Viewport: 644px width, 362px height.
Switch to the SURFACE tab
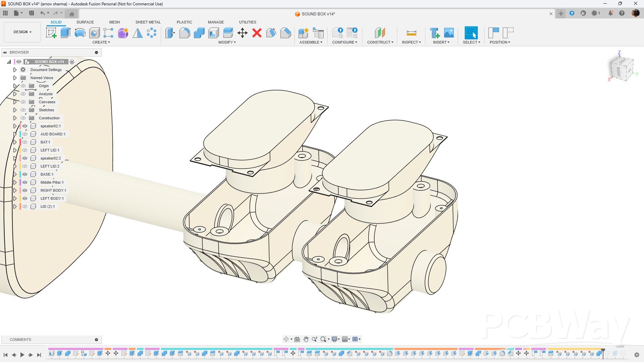85,22
